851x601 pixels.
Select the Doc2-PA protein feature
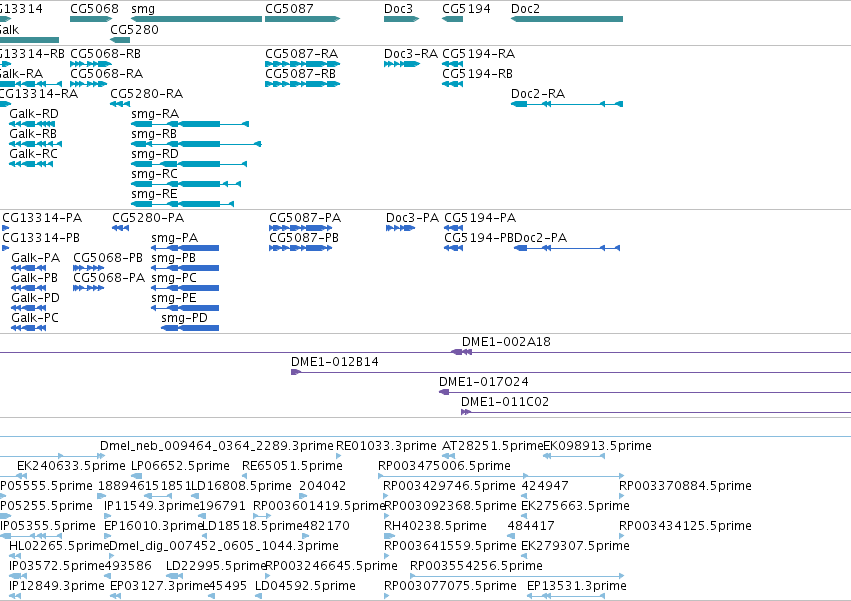click(x=567, y=248)
